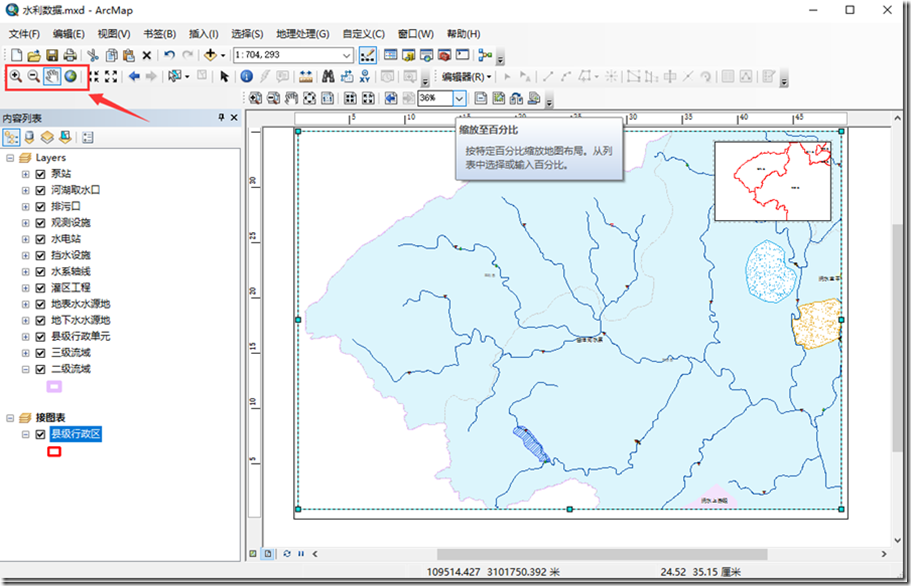Open the layout zoom percentage dropdown
This screenshot has height=586, width=911.
pyautogui.click(x=459, y=98)
